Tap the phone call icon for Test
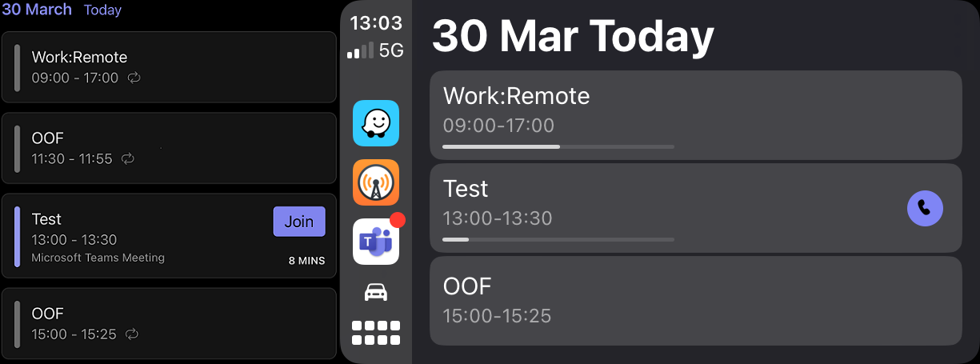This screenshot has width=980, height=364. [x=925, y=208]
